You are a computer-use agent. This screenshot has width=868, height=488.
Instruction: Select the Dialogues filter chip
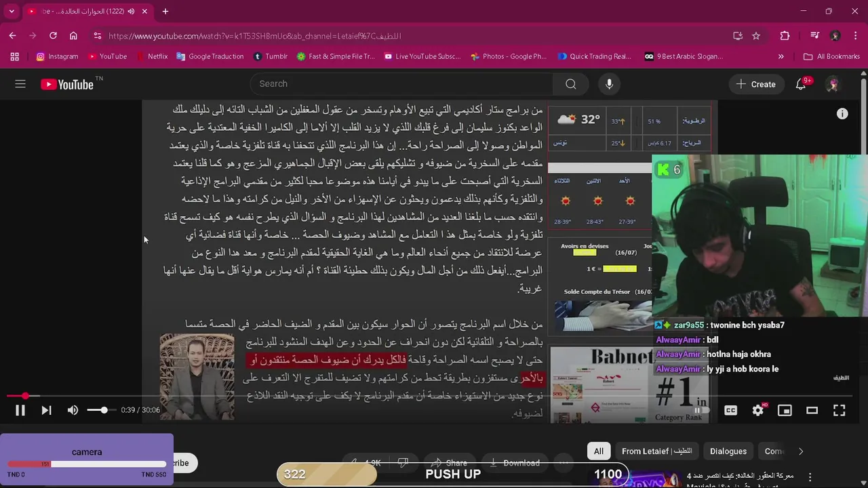coord(728,451)
